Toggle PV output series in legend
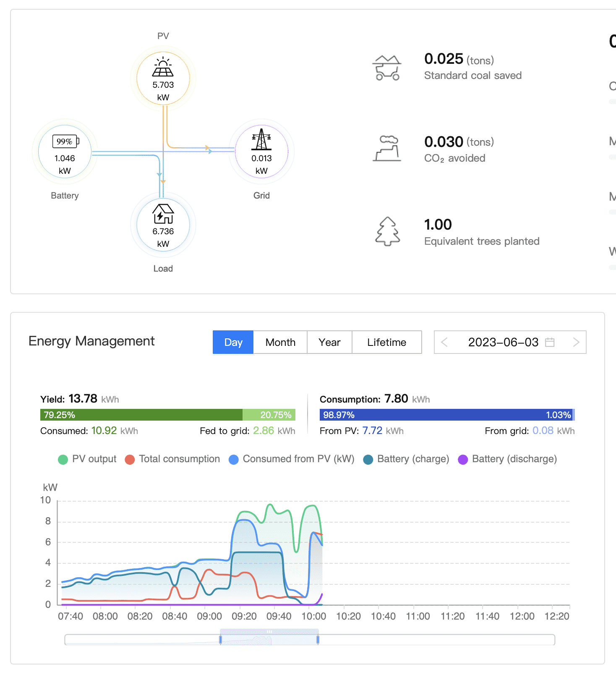The width and height of the screenshot is (616, 675). (x=87, y=459)
